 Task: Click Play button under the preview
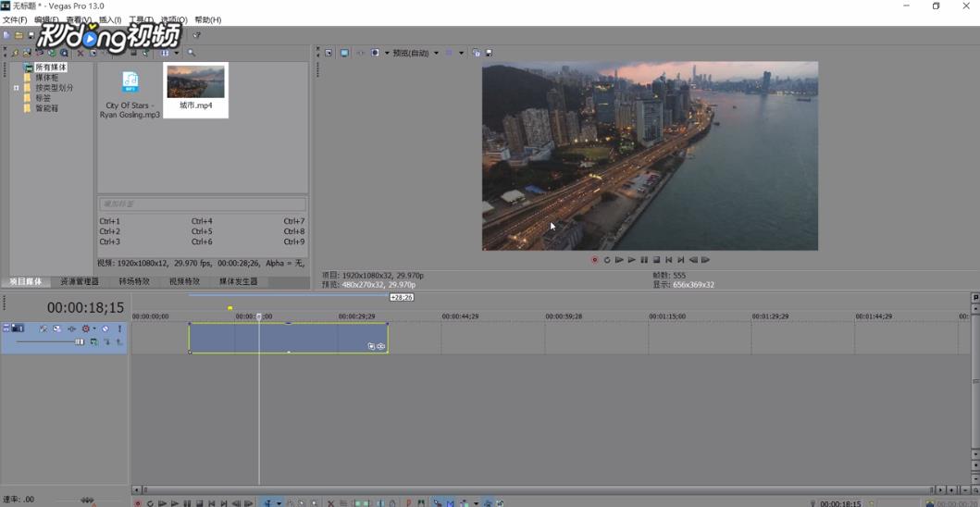632,259
